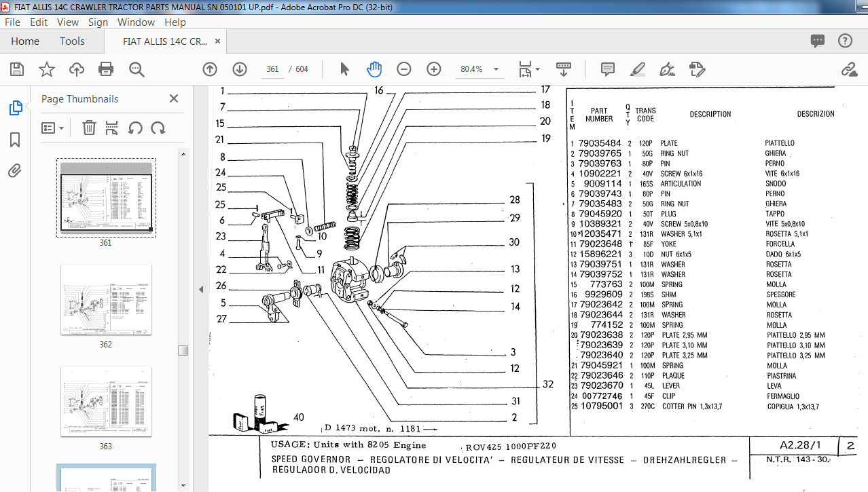The height and width of the screenshot is (492, 868).
Task: Click A2.28/1 page reference
Action: coord(801,445)
